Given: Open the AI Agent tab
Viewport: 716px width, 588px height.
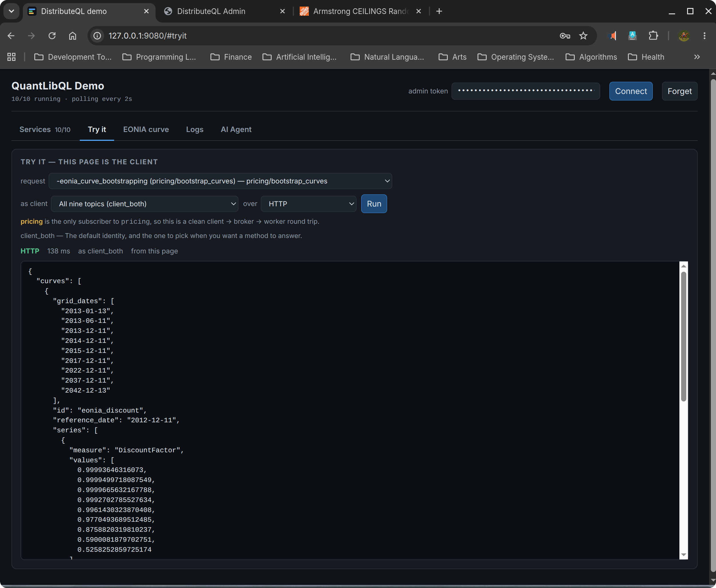Looking at the screenshot, I should pos(236,129).
